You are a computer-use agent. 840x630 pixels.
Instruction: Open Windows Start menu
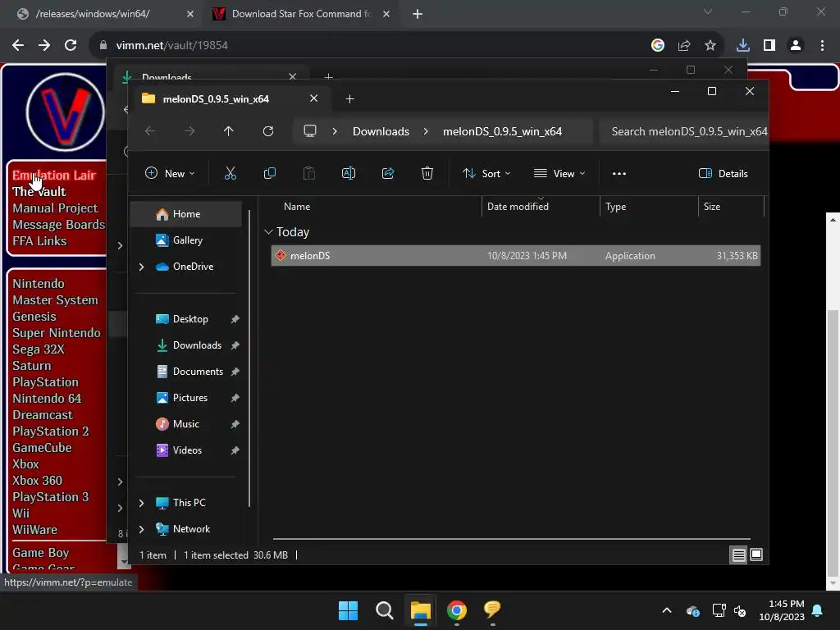[x=348, y=610]
